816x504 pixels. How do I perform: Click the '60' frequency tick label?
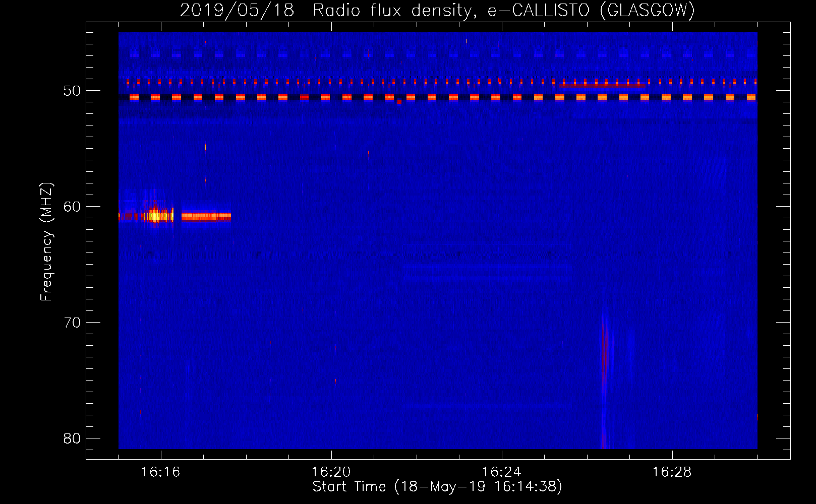pos(72,207)
